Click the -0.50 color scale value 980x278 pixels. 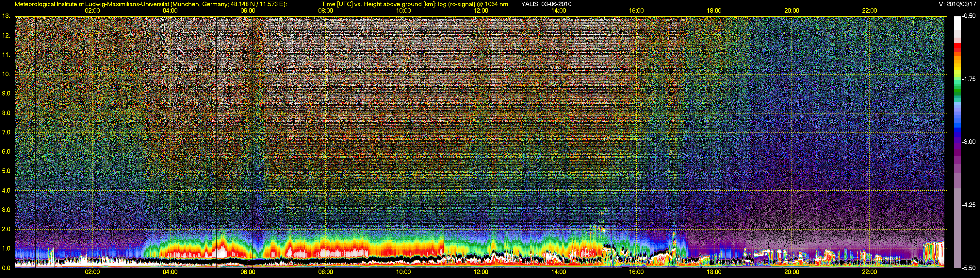click(969, 16)
